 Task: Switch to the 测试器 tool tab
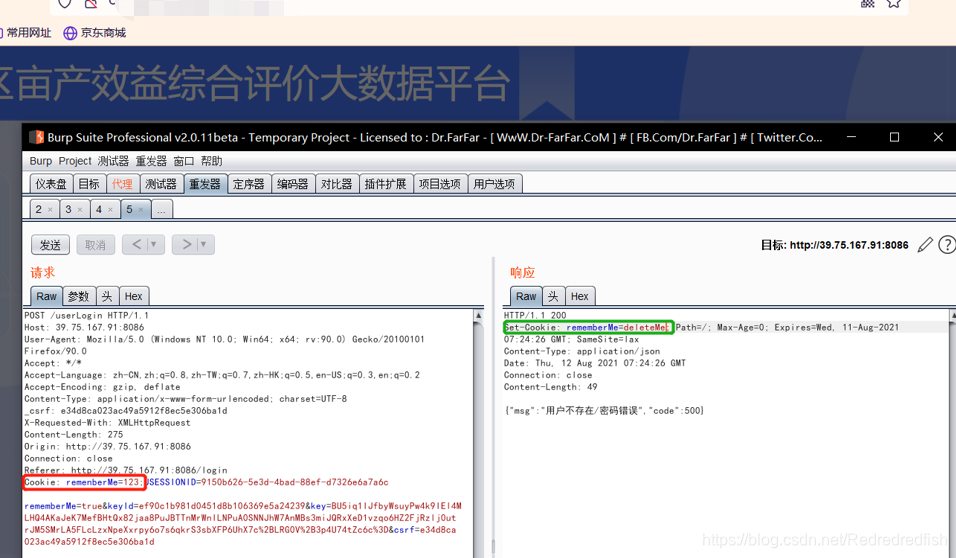[161, 184]
